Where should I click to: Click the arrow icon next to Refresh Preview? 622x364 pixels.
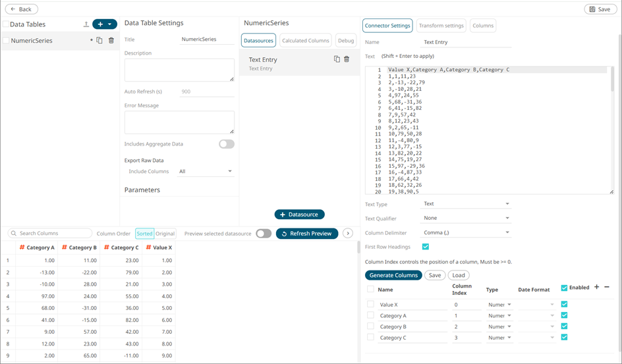pyautogui.click(x=348, y=234)
